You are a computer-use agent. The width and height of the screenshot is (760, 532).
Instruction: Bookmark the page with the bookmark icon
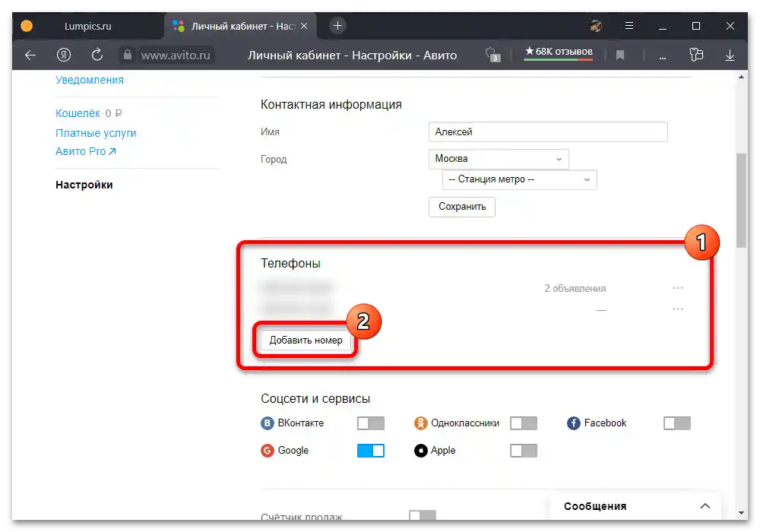619,55
